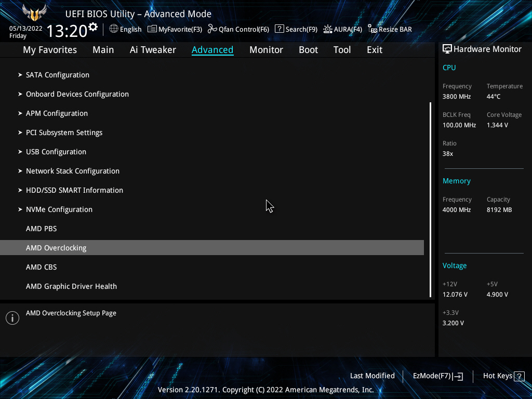Expand Onboard Devices Configuration
Image resolution: width=532 pixels, height=399 pixels.
77,94
